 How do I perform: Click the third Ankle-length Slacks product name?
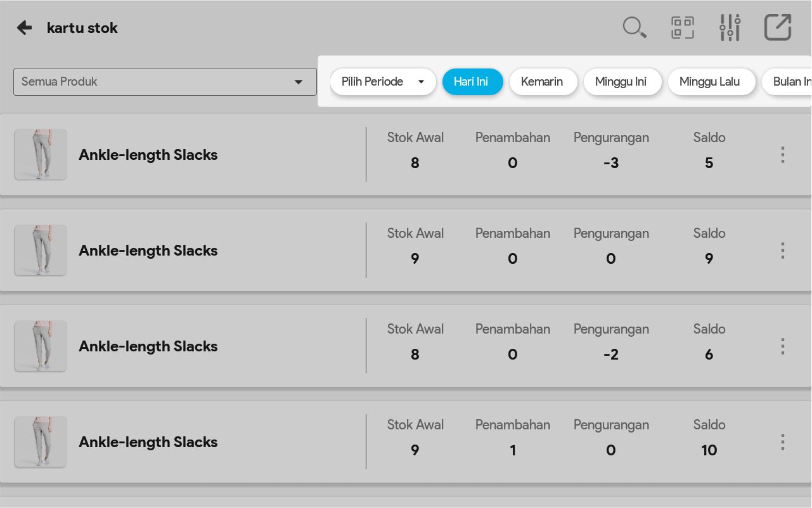pyautogui.click(x=148, y=346)
